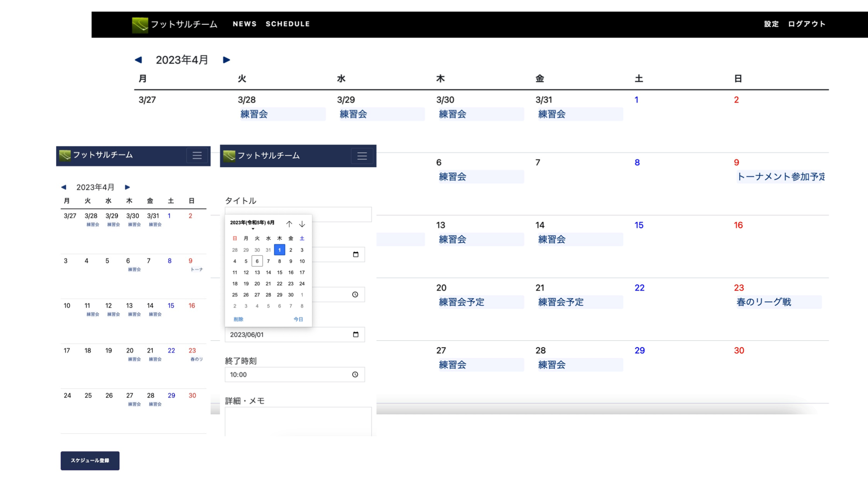Select June 6 in the date picker grid
Viewport: 868px width, 488px height.
257,261
